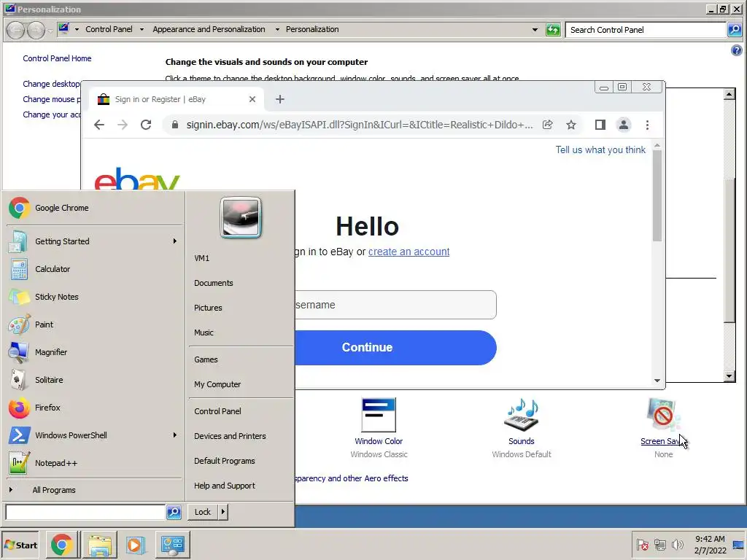Image resolution: width=747 pixels, height=560 pixels.
Task: Open the arrow next to Lock button
Action: tap(223, 512)
